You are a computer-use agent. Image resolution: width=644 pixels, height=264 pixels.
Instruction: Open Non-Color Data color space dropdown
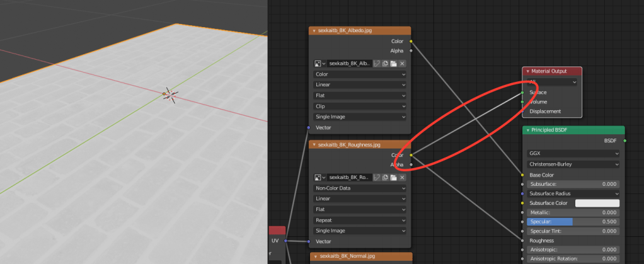pos(360,188)
